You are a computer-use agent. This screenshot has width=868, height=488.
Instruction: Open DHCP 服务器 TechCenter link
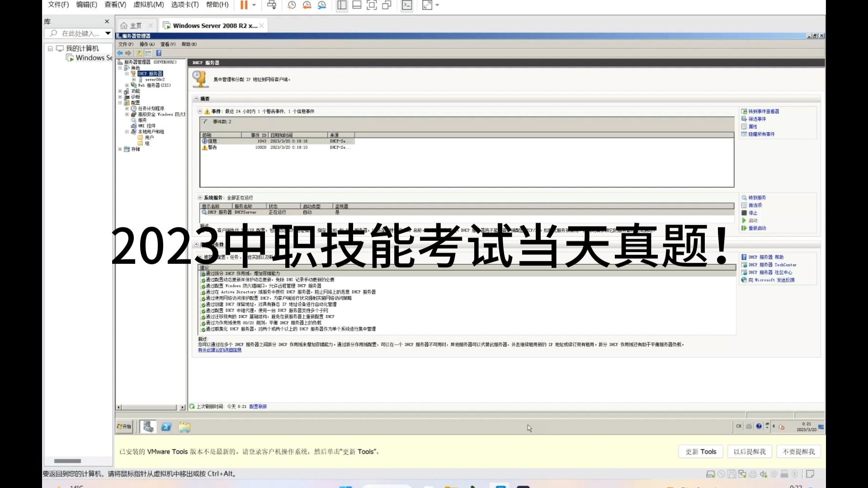pos(773,265)
